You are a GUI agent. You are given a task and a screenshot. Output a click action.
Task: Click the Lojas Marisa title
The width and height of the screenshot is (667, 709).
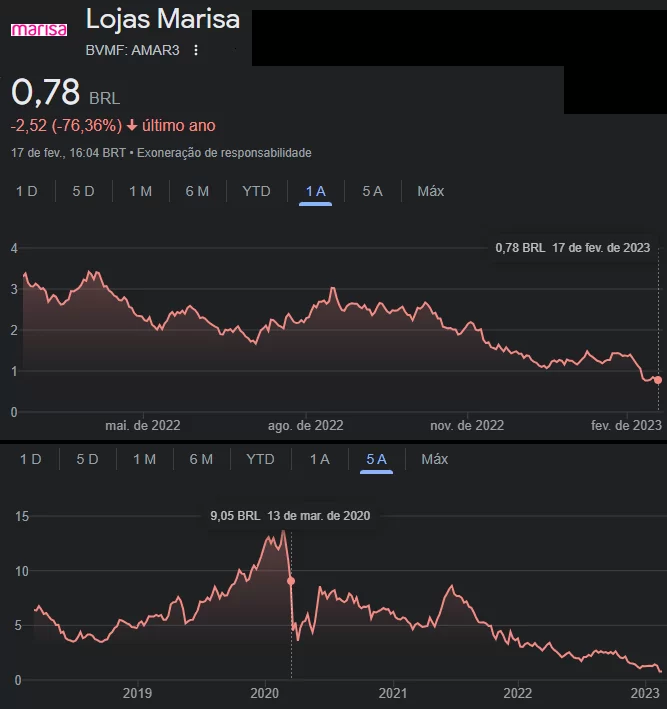point(163,19)
